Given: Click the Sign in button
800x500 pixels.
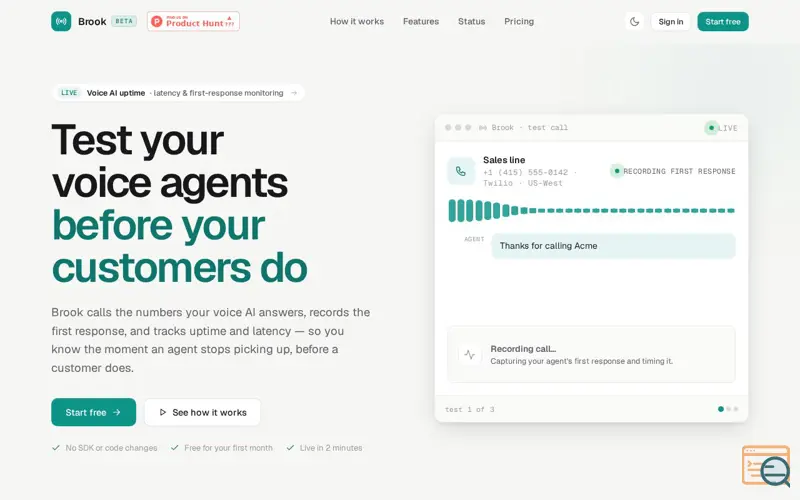Looking at the screenshot, I should pyautogui.click(x=670, y=21).
